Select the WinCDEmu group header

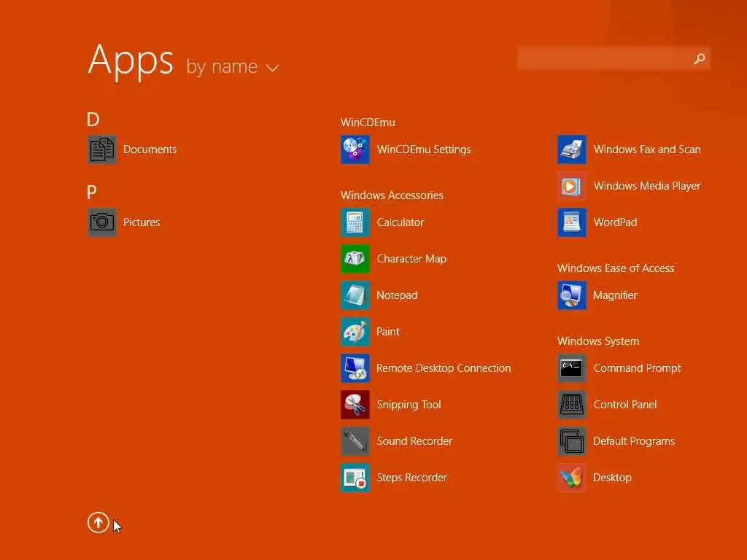pyautogui.click(x=368, y=122)
